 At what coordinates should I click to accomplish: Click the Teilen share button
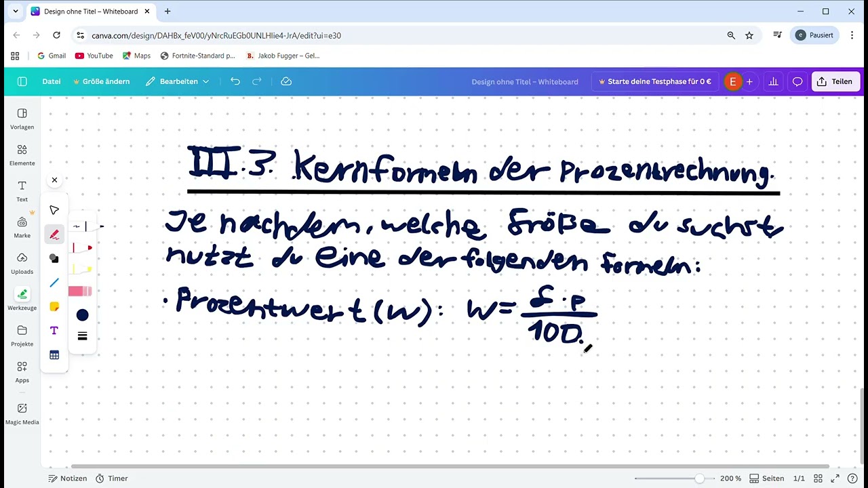coord(835,81)
